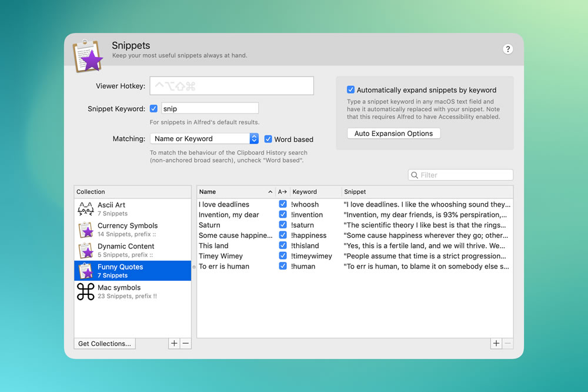Click the !thisland keyword cell

pos(305,245)
